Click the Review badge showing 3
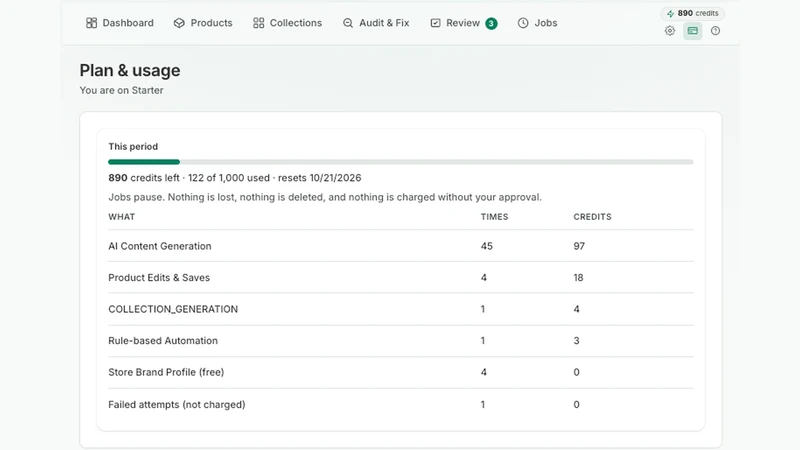 491,23
